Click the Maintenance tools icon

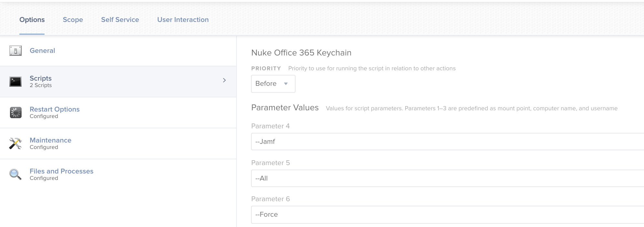point(15,143)
